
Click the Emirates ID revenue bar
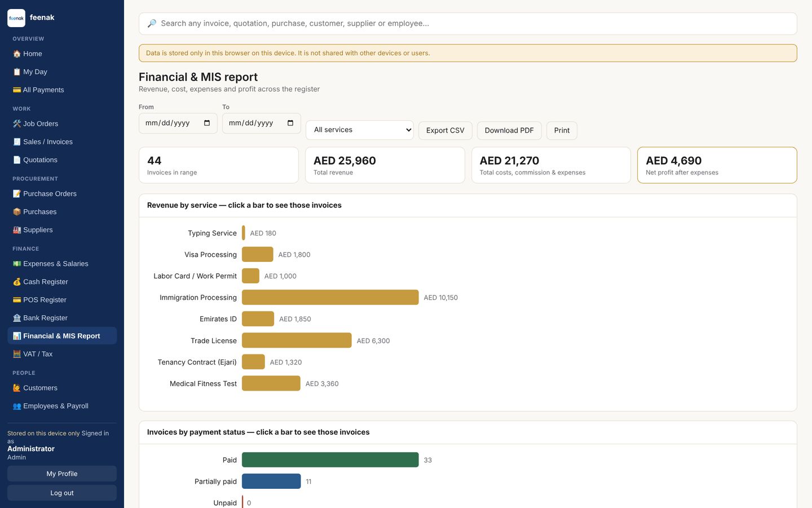[x=258, y=319]
